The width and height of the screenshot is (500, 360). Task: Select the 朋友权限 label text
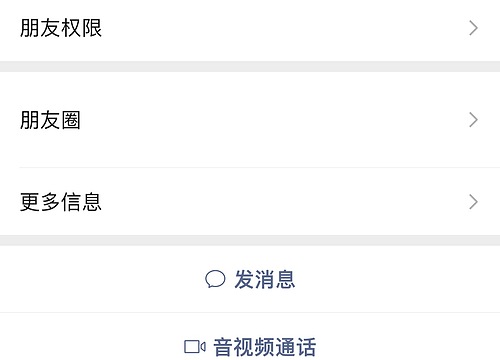coord(61,28)
